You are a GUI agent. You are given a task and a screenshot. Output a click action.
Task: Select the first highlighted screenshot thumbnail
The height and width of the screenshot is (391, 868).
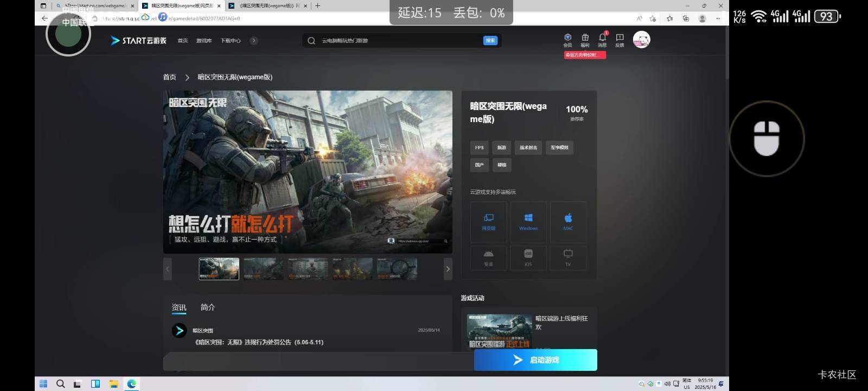point(219,269)
